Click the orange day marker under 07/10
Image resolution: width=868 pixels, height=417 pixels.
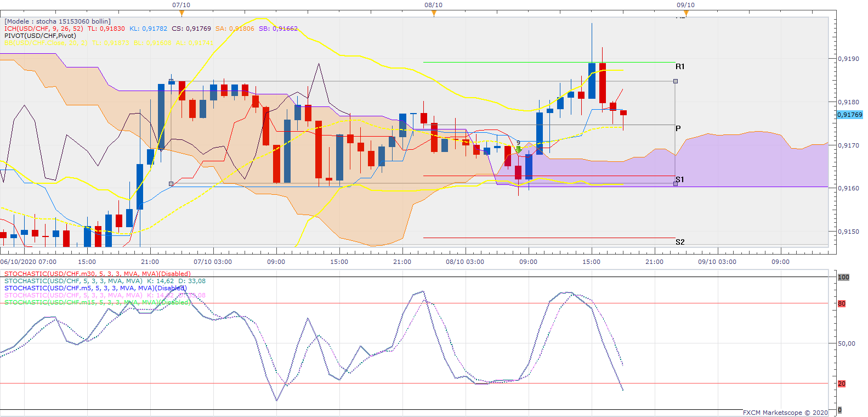181,13
